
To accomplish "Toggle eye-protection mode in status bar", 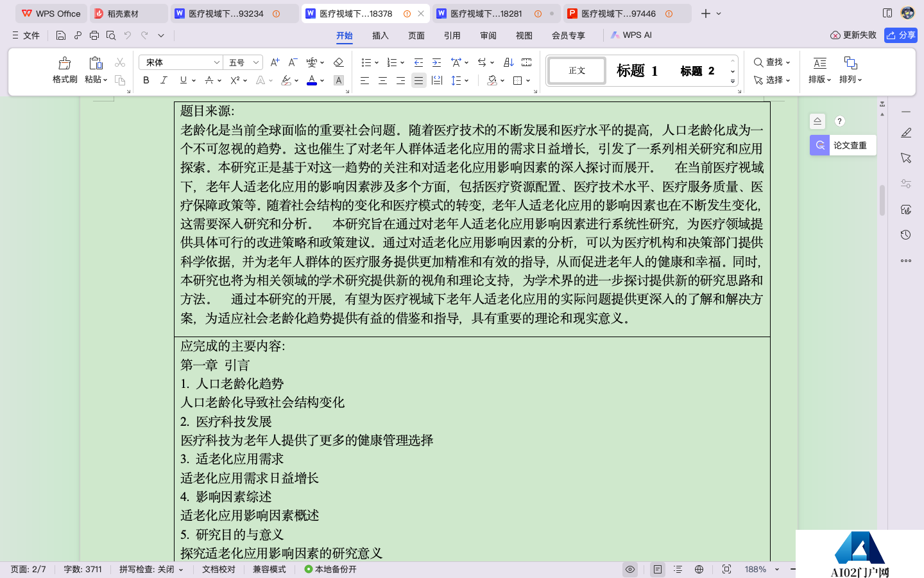I will click(630, 569).
